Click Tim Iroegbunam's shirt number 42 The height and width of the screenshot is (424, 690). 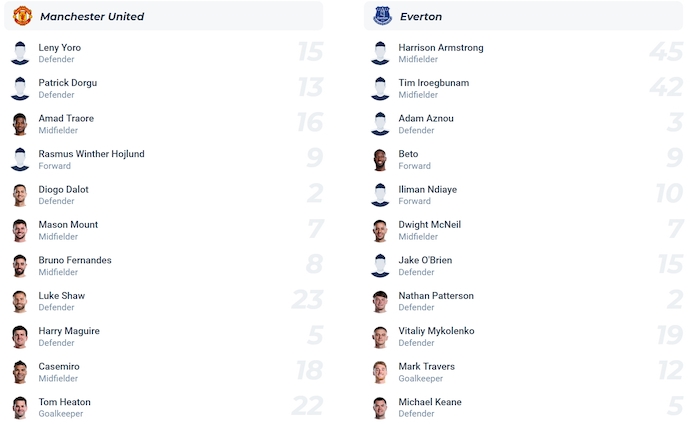coord(665,88)
